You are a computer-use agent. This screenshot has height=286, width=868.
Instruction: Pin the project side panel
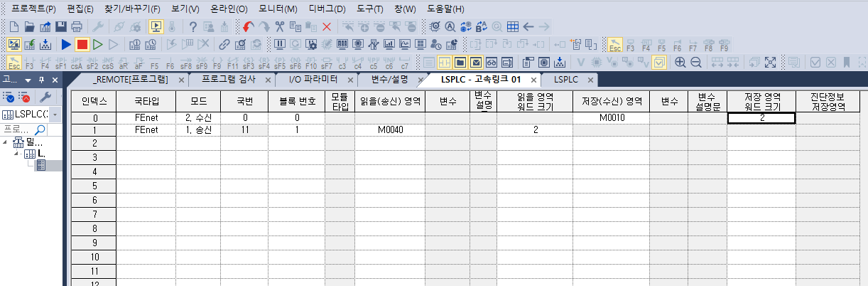[x=40, y=80]
